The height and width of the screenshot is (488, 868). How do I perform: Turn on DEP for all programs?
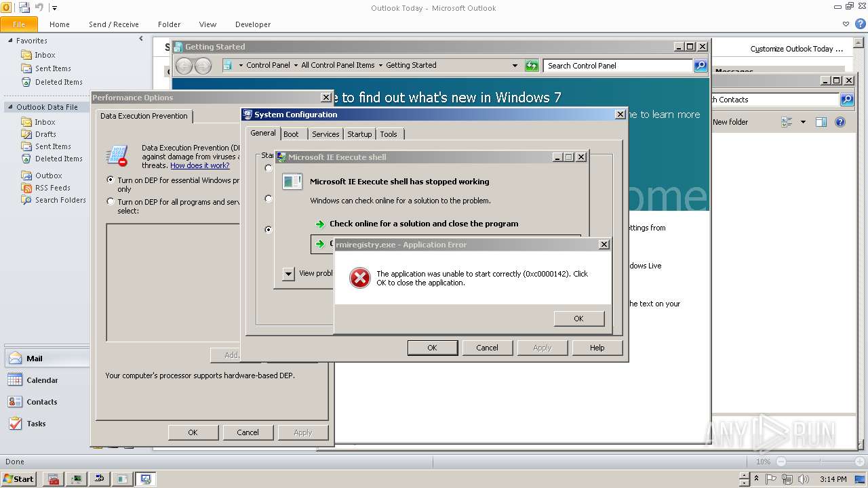coord(111,201)
